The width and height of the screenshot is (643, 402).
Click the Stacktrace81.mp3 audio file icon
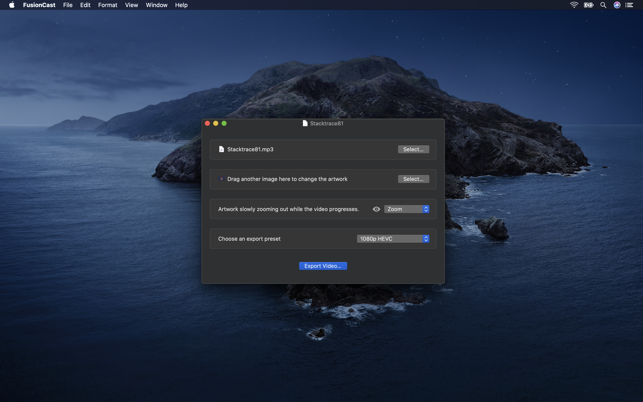click(221, 149)
